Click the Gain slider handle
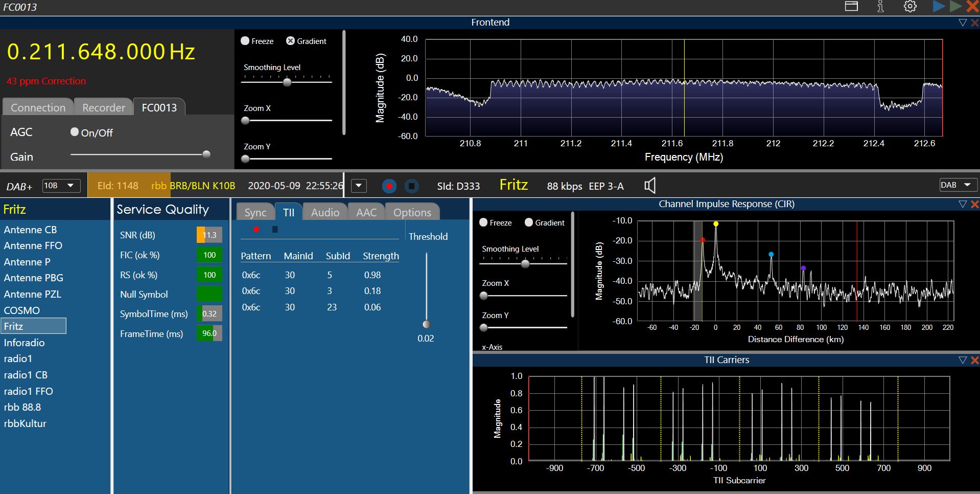980x494 pixels. pos(206,154)
